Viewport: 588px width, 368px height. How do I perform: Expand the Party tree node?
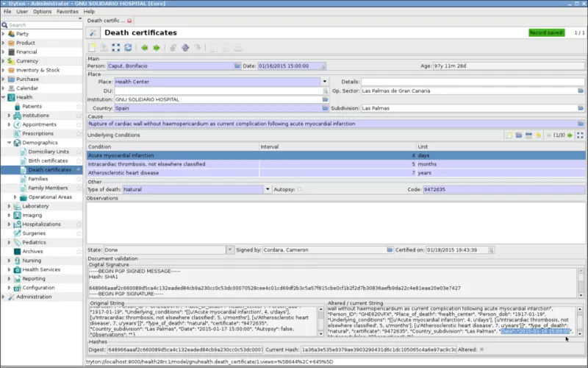point(4,34)
